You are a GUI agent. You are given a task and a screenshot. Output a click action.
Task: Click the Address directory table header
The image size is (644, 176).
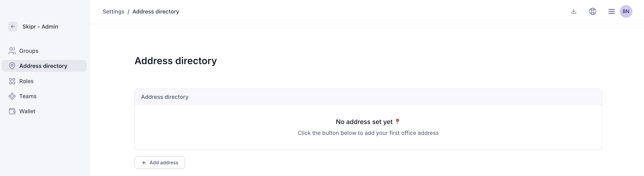click(x=164, y=97)
